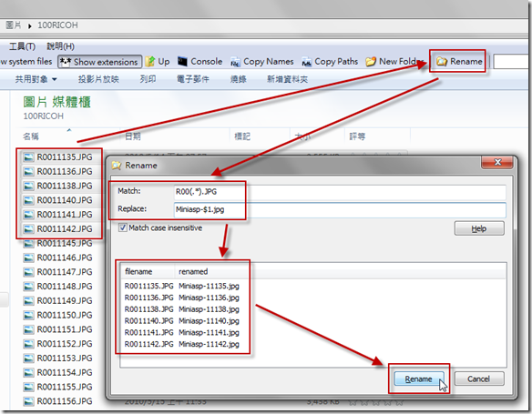Select file icon of R0011140.JPG
The height and width of the screenshot is (414, 532).
click(28, 200)
